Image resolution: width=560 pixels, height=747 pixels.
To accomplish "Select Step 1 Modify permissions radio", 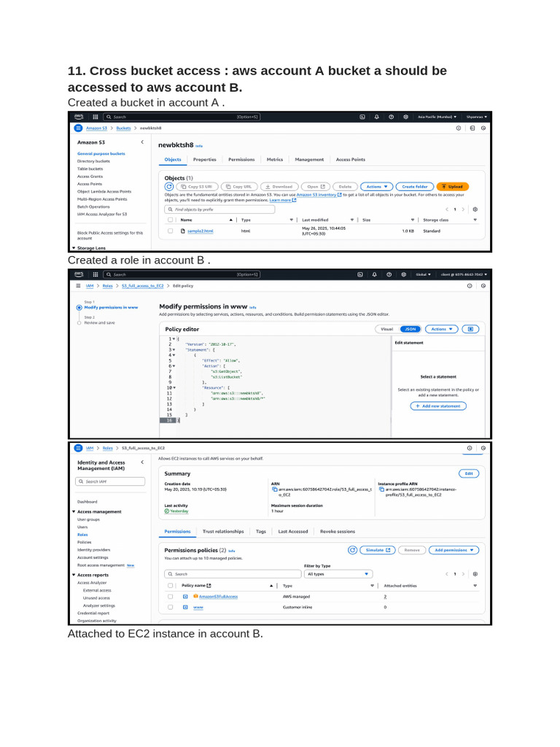I will [79, 308].
